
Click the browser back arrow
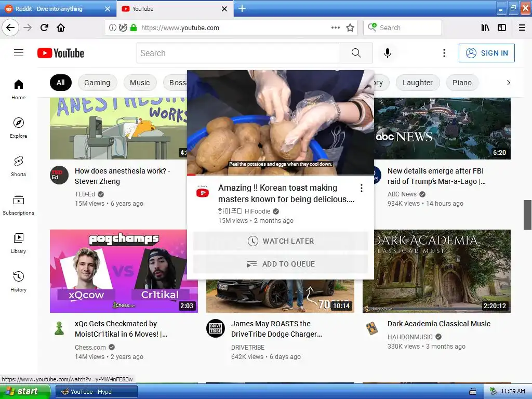pos(10,28)
